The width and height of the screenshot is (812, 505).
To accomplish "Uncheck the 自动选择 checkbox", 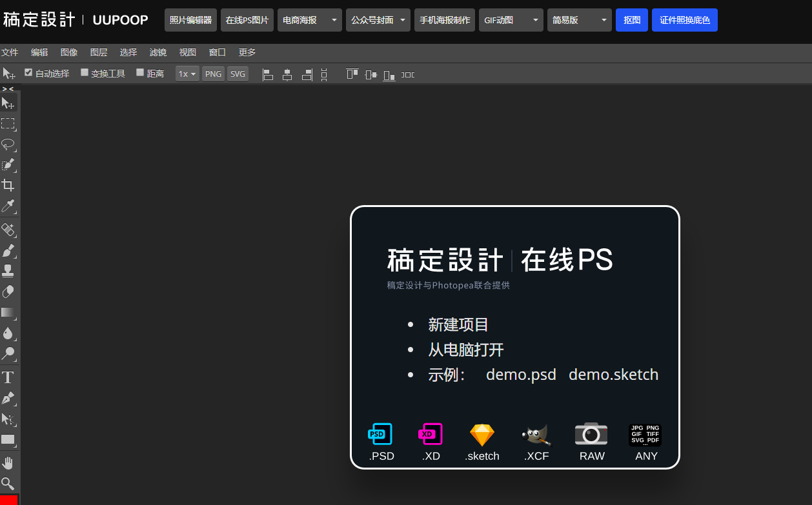I will point(28,72).
